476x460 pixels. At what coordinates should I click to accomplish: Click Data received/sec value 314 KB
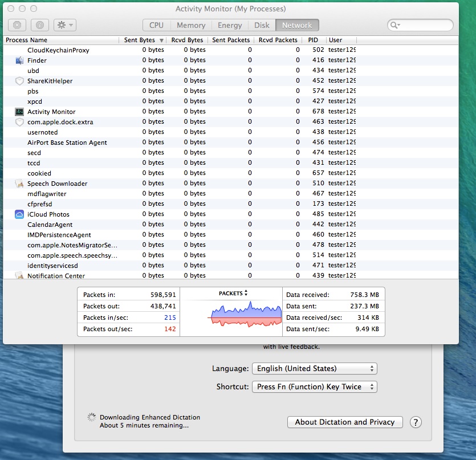368,317
